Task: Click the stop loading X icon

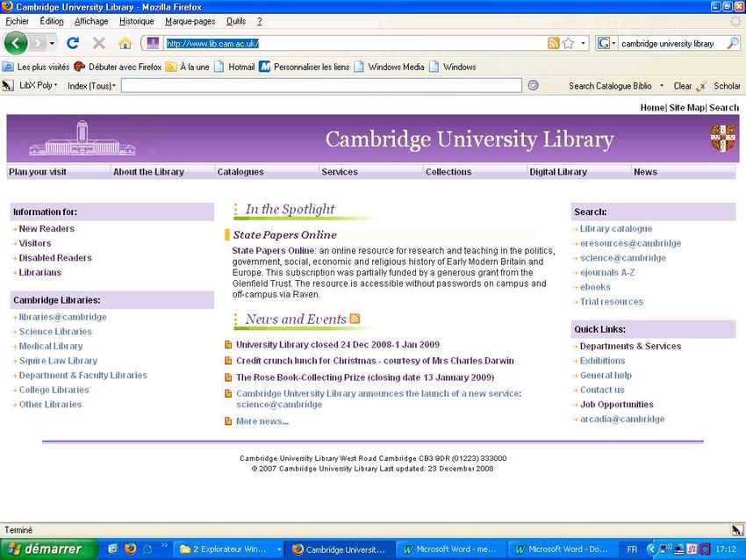Action: [x=99, y=43]
